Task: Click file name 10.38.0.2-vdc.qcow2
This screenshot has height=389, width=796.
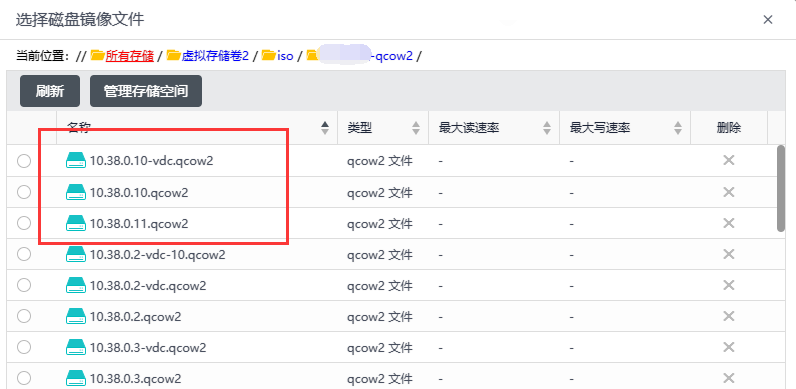Action: pyautogui.click(x=148, y=285)
